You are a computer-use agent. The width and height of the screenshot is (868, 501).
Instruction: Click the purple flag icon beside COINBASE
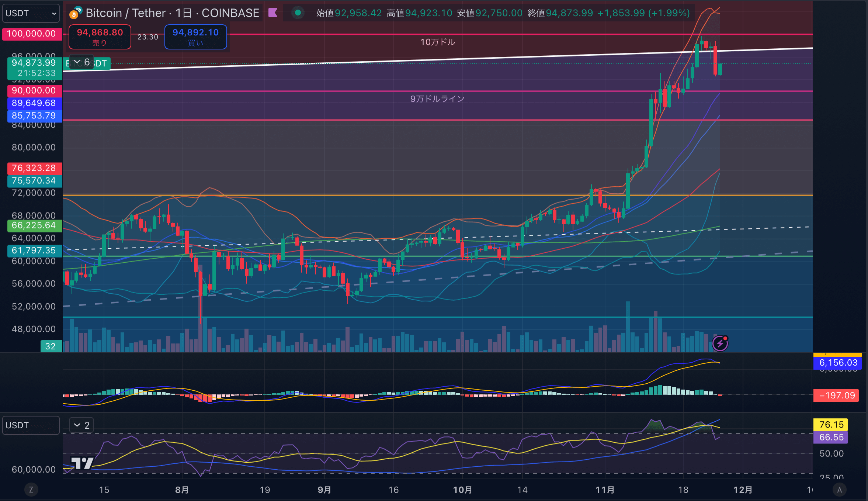(273, 13)
